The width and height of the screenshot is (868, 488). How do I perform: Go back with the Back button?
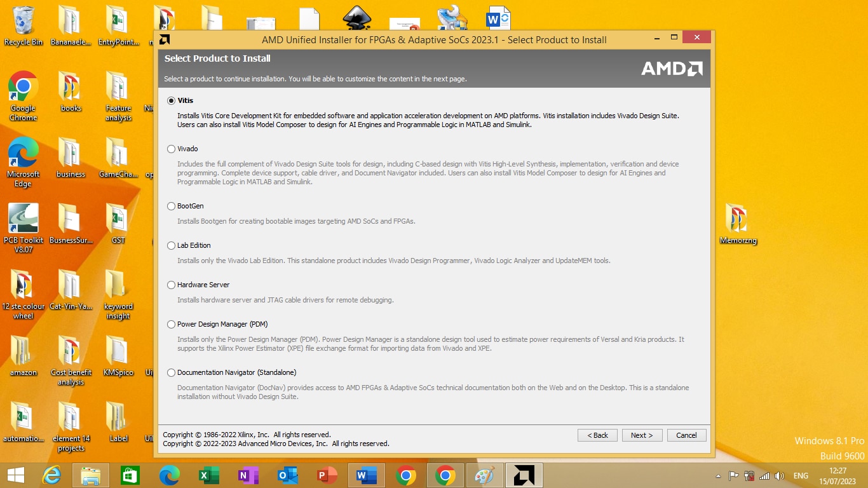[x=597, y=435]
